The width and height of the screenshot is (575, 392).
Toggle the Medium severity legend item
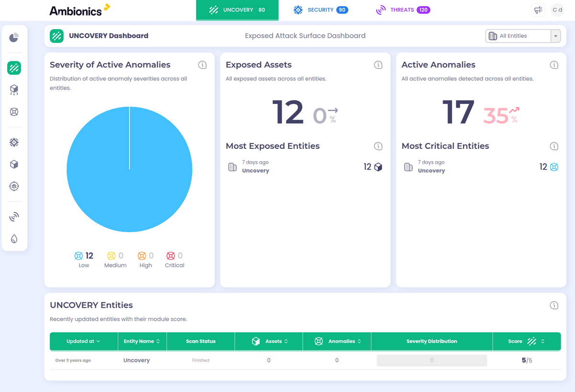click(115, 260)
